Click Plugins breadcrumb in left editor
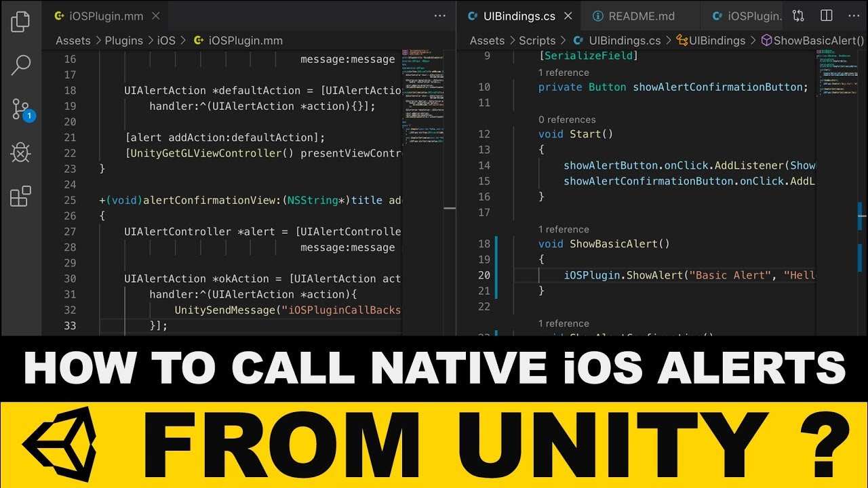Image resolution: width=868 pixels, height=488 pixels. (124, 41)
